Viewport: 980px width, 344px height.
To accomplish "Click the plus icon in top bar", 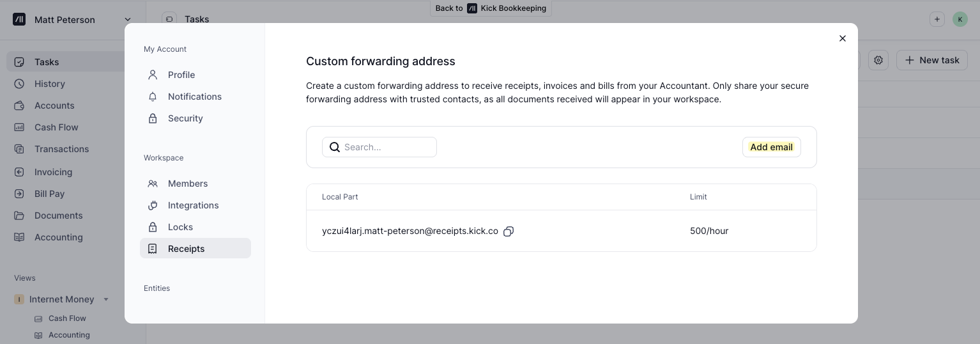I will click(x=937, y=19).
